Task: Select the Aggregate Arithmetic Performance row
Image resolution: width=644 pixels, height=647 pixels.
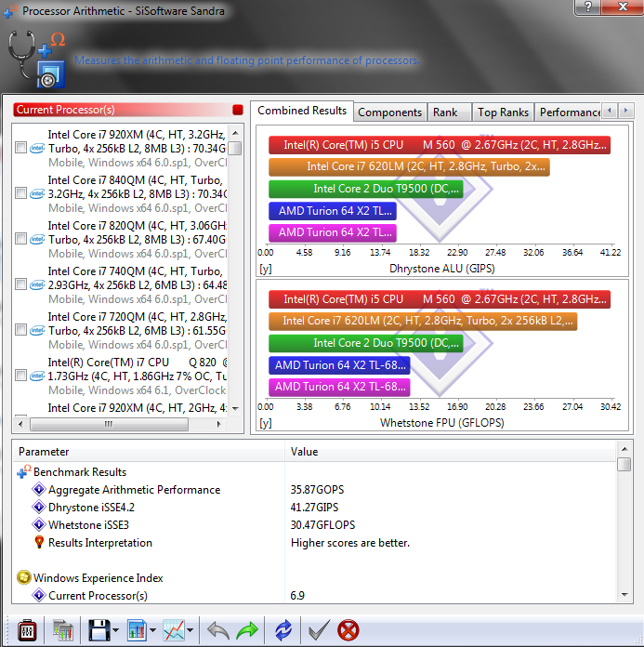Action: point(313,489)
